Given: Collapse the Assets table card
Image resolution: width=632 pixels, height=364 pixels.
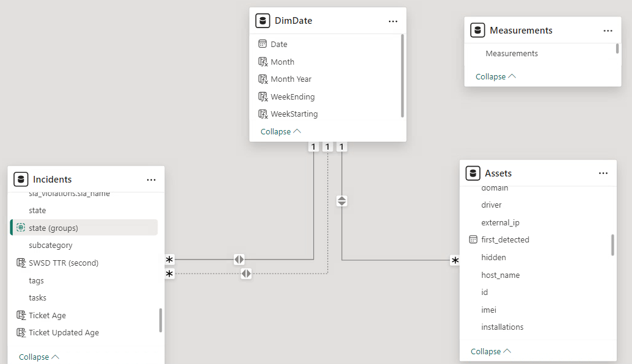Looking at the screenshot, I should click(x=491, y=352).
